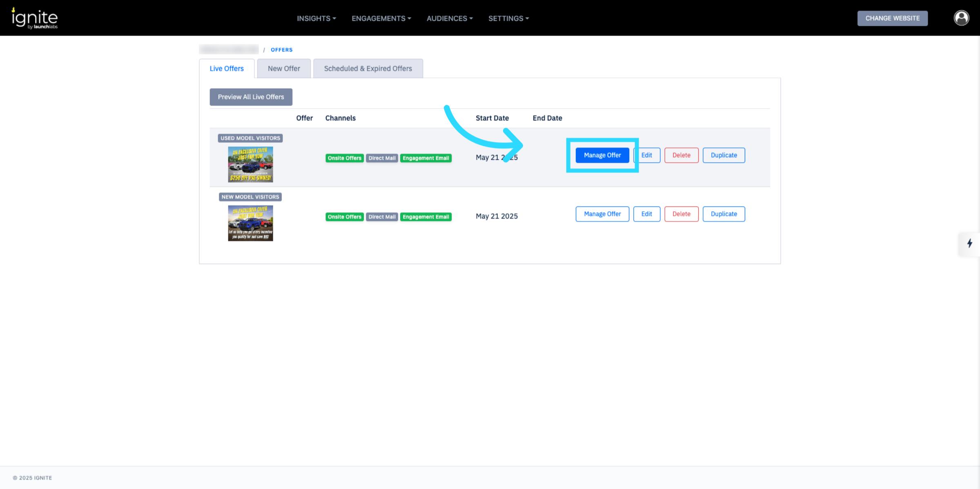980x489 pixels.
Task: Click the Ignite logo
Action: (35, 18)
